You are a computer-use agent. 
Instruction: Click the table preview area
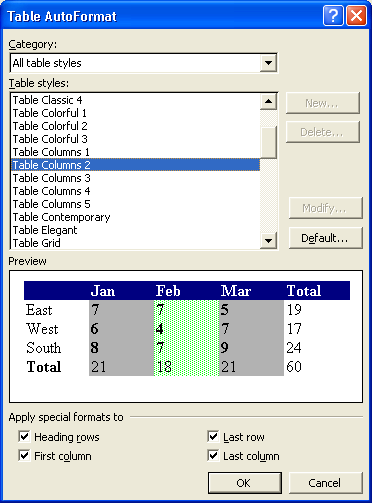tap(186, 336)
